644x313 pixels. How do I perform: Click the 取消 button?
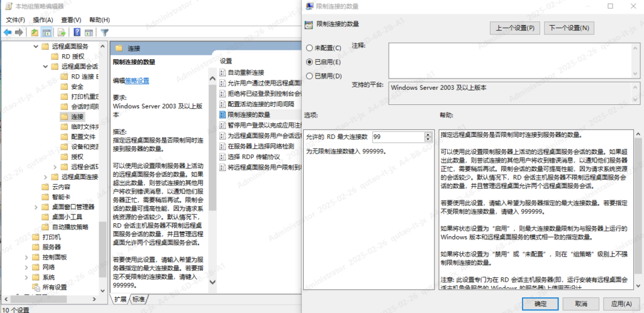[580, 304]
